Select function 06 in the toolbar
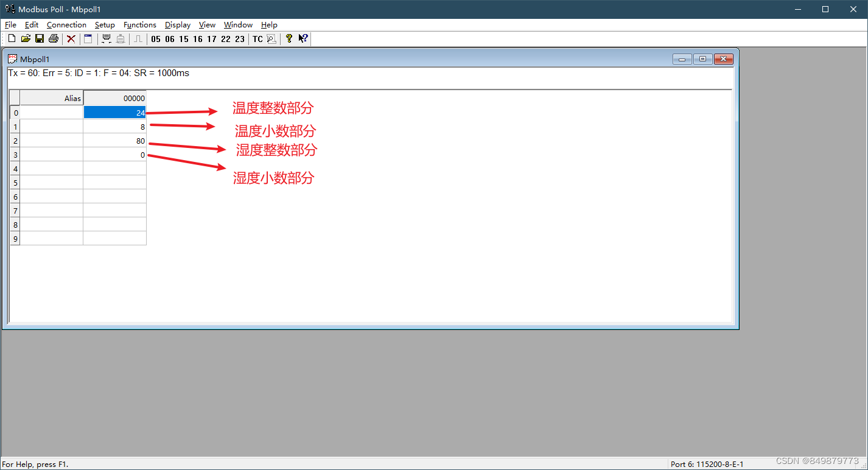 [170, 39]
